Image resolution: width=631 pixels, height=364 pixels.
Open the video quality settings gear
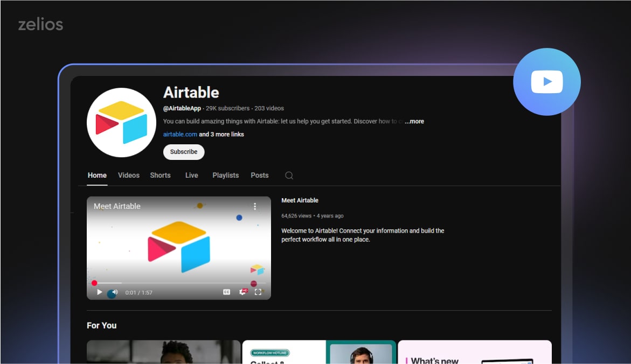[x=242, y=291]
